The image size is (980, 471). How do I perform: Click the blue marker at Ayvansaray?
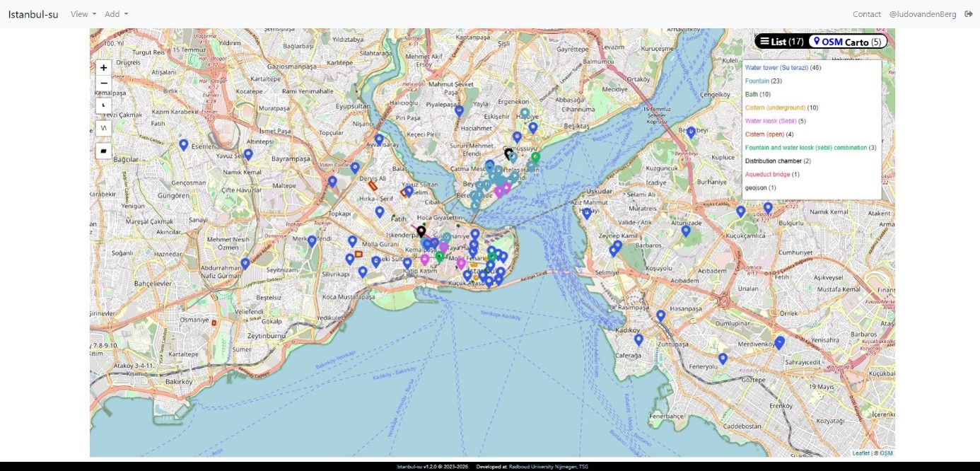379,140
